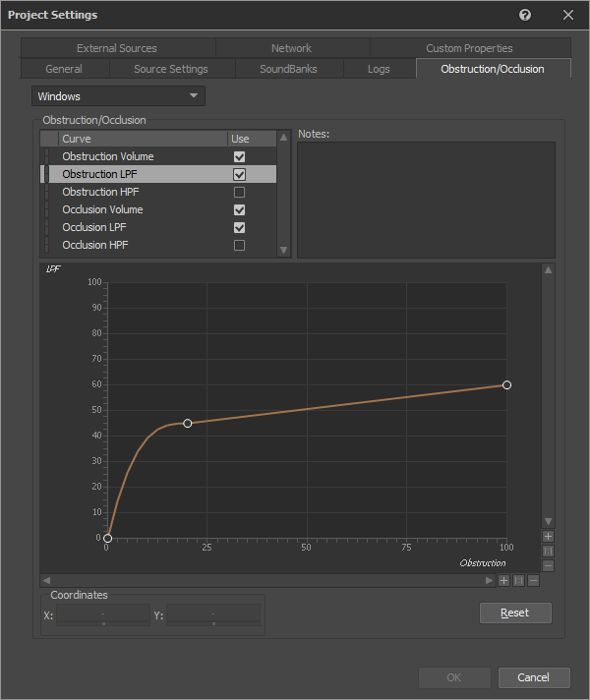This screenshot has width=590, height=700.
Task: Click horizontal zoom out minus icon
Action: tap(533, 580)
